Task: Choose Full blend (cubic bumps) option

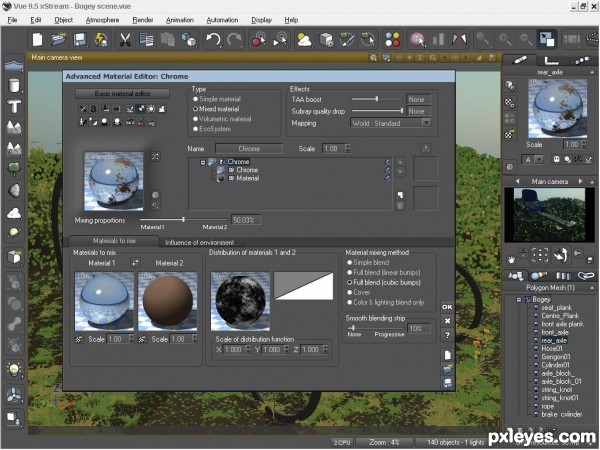Action: [x=349, y=282]
